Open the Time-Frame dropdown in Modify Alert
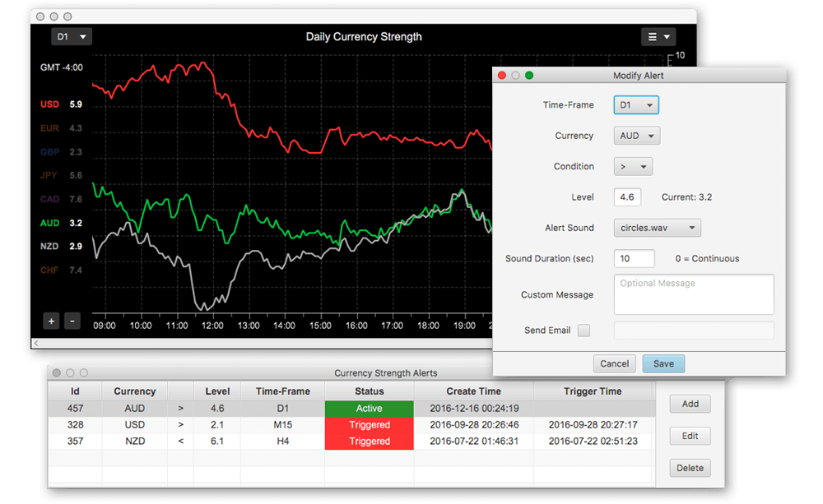The image size is (823, 504). click(x=636, y=104)
